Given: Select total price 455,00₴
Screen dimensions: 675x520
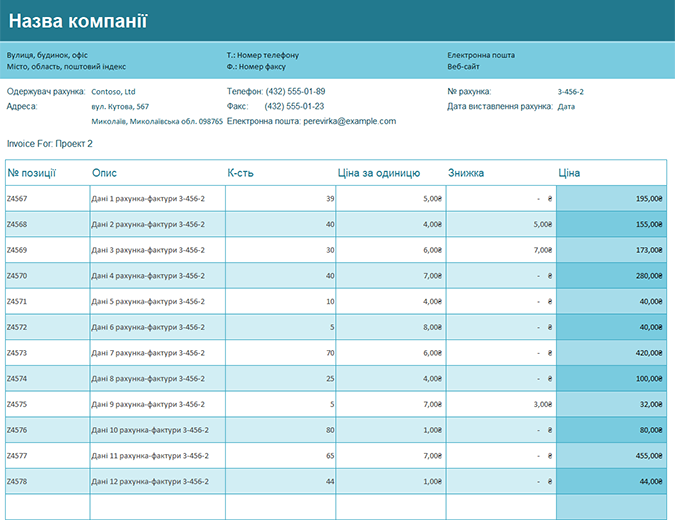Looking at the screenshot, I should point(611,455).
